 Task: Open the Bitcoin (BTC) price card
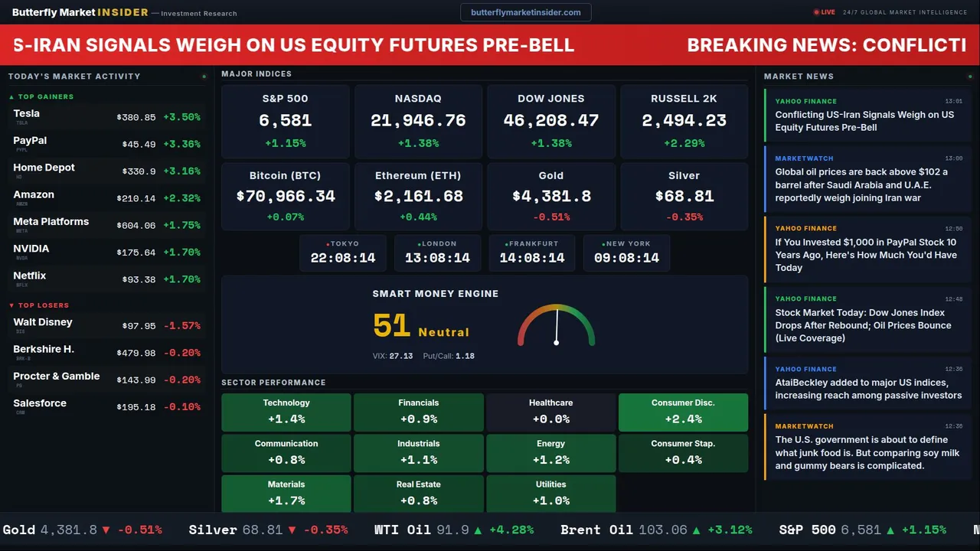click(x=286, y=197)
